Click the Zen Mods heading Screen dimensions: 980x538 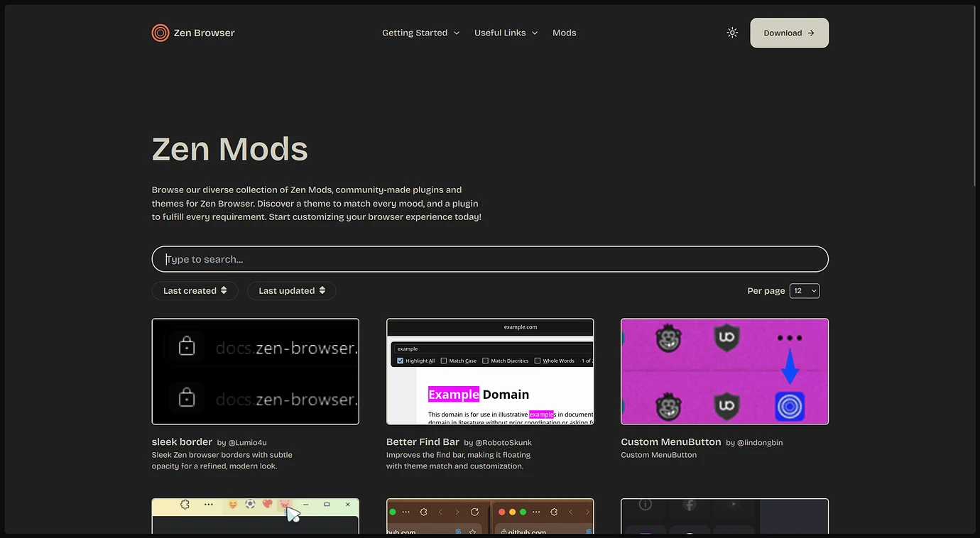click(x=230, y=148)
